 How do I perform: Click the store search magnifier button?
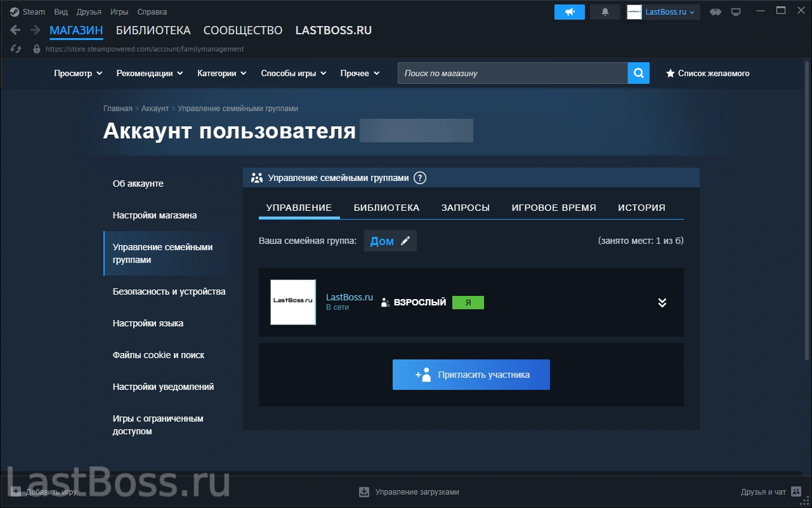639,73
